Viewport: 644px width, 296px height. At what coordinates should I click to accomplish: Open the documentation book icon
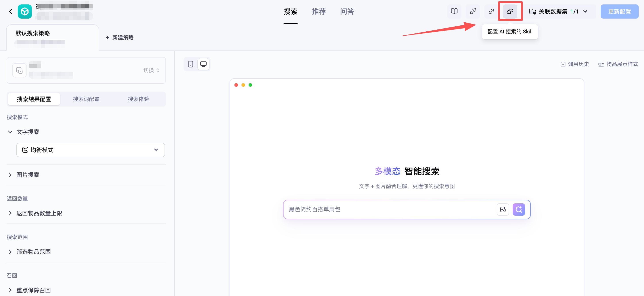coord(454,12)
